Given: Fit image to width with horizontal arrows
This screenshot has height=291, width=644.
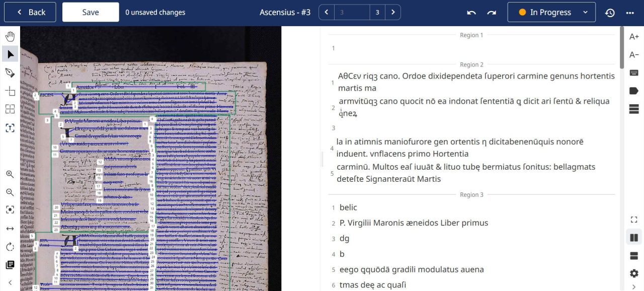Looking at the screenshot, I should [x=10, y=228].
